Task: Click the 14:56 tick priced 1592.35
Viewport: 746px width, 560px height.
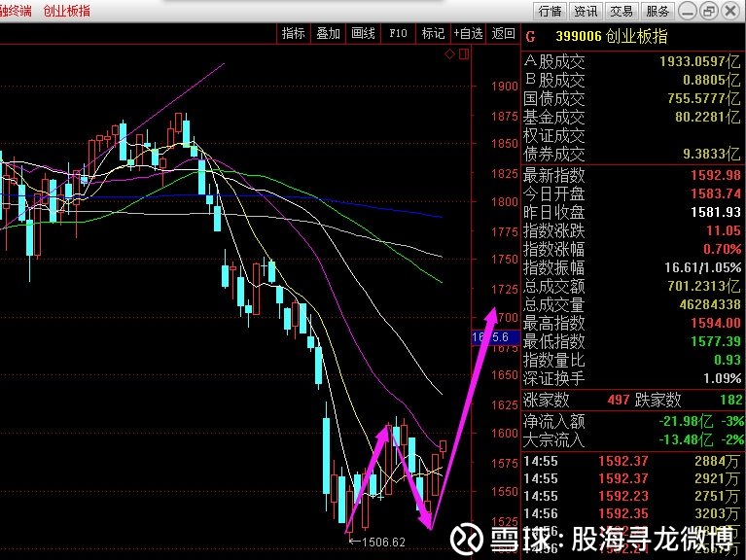Action: click(x=632, y=514)
